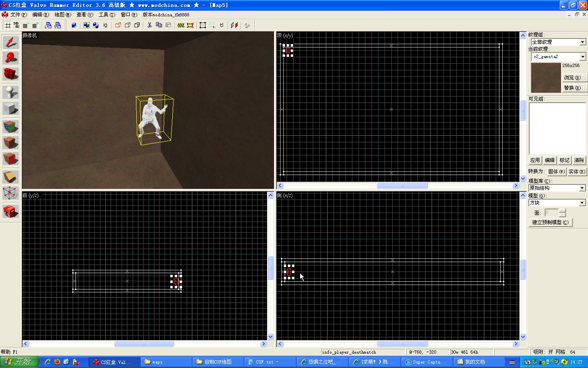The height and width of the screenshot is (368, 588).
Task: Click the Paste icon
Action: click(168, 25)
